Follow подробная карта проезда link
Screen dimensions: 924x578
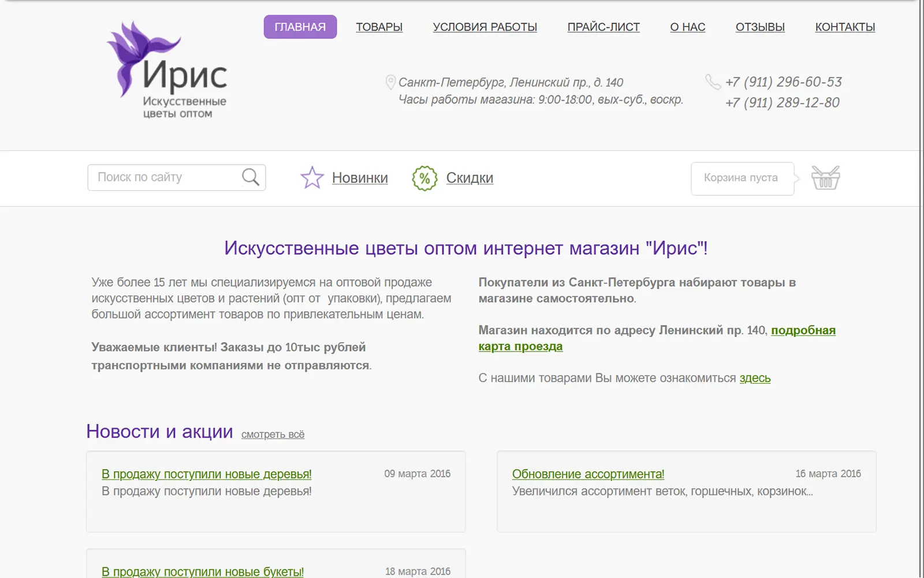click(657, 338)
